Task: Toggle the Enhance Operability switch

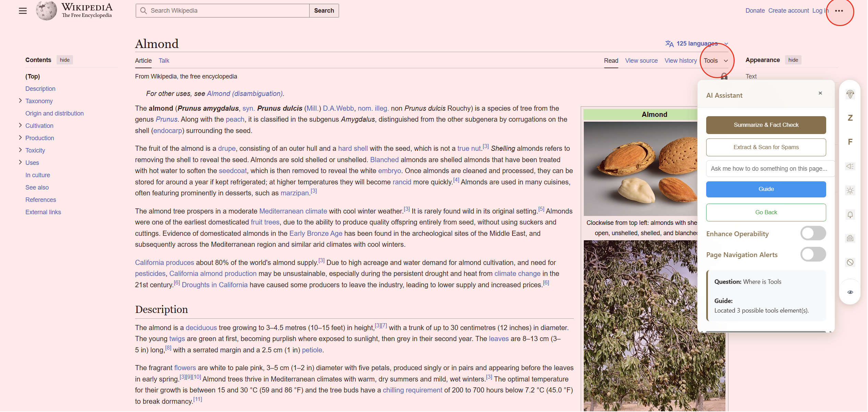Action: 813,233
